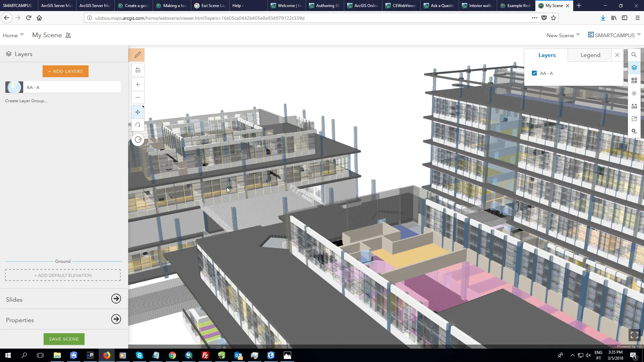This screenshot has width=644, height=362.
Task: Click the compass orientation button
Action: click(x=138, y=140)
